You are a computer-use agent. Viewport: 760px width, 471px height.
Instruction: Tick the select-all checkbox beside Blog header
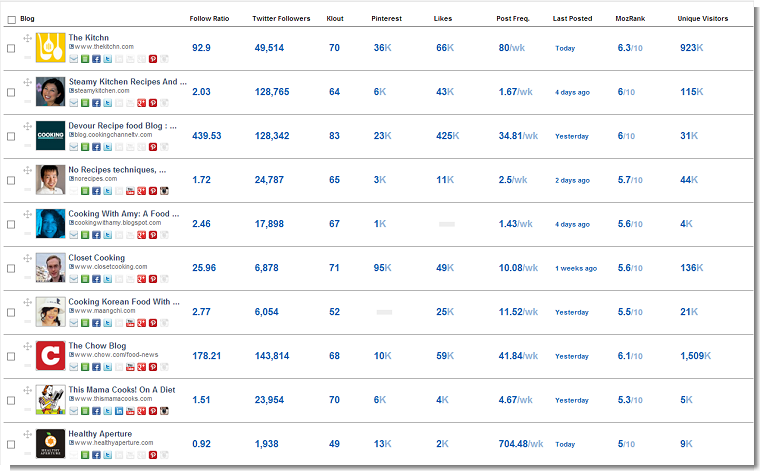[12, 20]
